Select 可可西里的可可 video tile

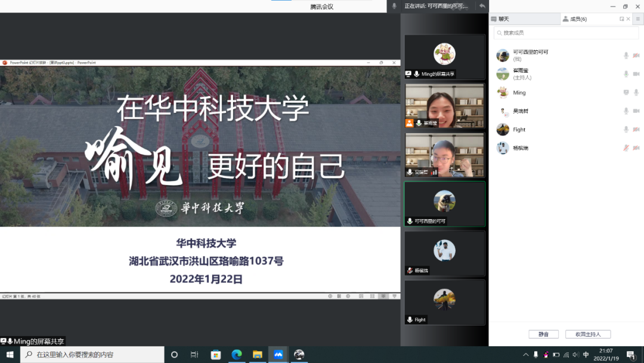pyautogui.click(x=444, y=204)
